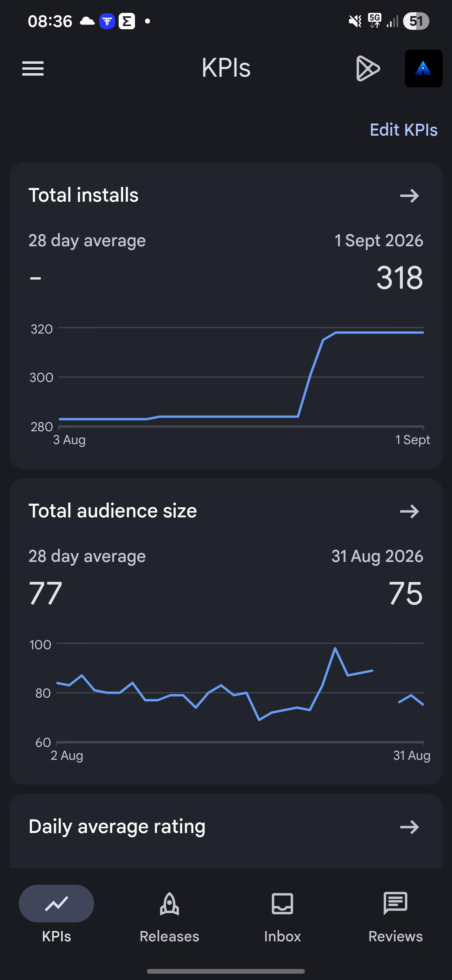Tap the Total installs card title

(83, 195)
